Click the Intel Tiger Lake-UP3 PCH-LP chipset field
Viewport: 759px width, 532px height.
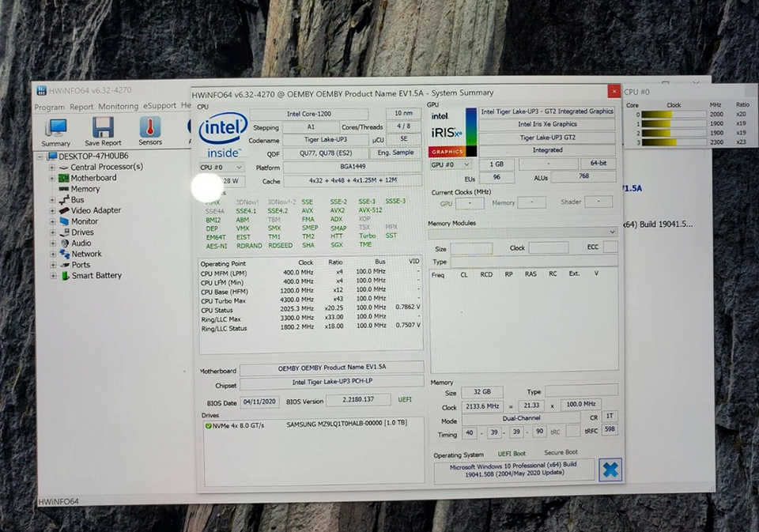click(x=332, y=382)
